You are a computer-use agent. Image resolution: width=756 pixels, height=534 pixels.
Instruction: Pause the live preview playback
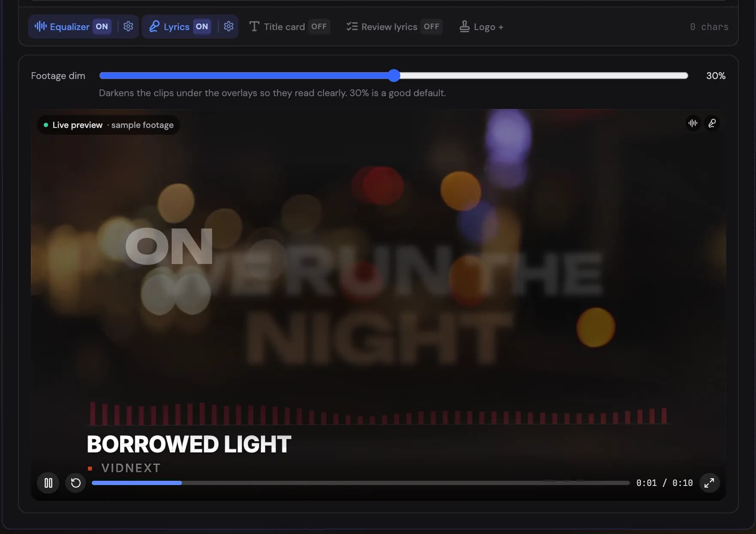pyautogui.click(x=48, y=483)
